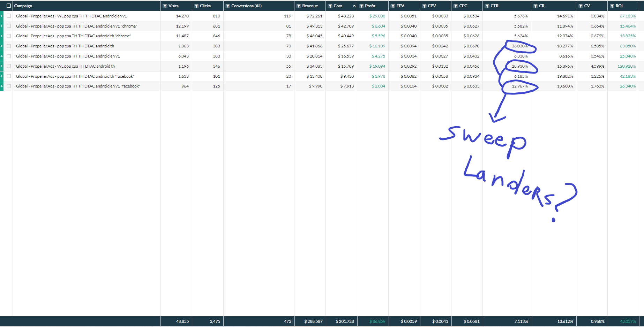The width and height of the screenshot is (644, 327).
Task: Open campaign 'pop cpa TH TH DTAC android th'
Action: pos(65,46)
